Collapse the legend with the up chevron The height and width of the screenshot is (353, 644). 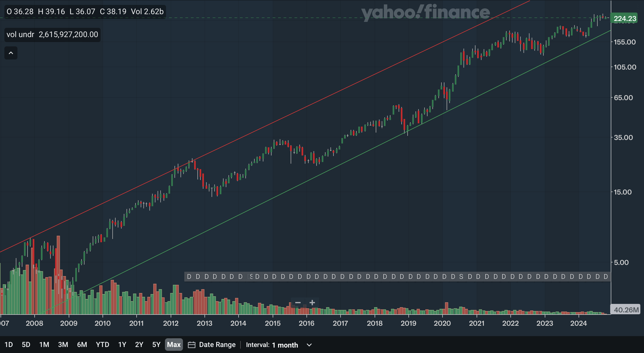tap(11, 53)
